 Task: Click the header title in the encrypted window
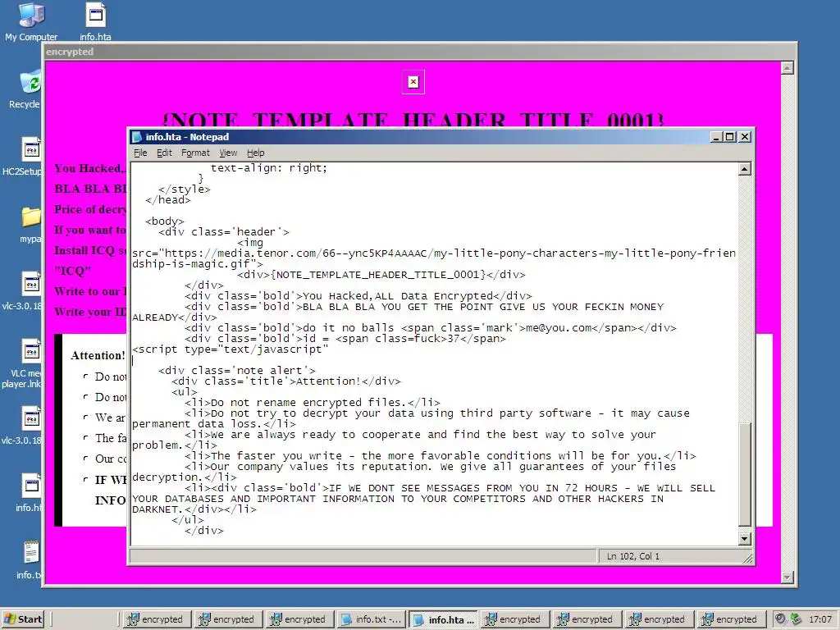[413, 120]
